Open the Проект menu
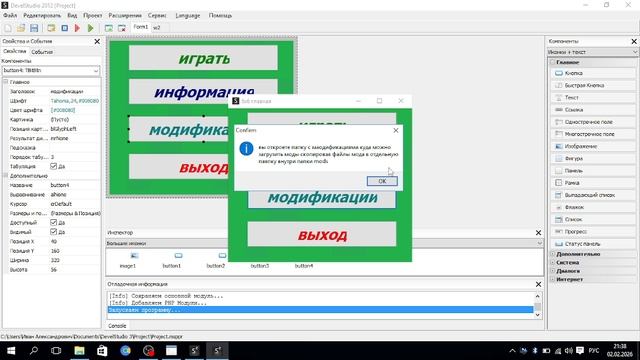 point(93,16)
